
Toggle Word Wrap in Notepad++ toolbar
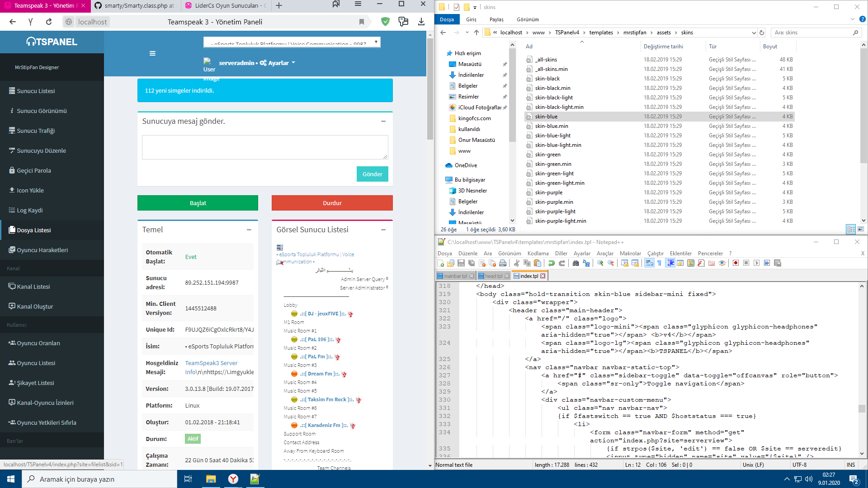(x=649, y=263)
